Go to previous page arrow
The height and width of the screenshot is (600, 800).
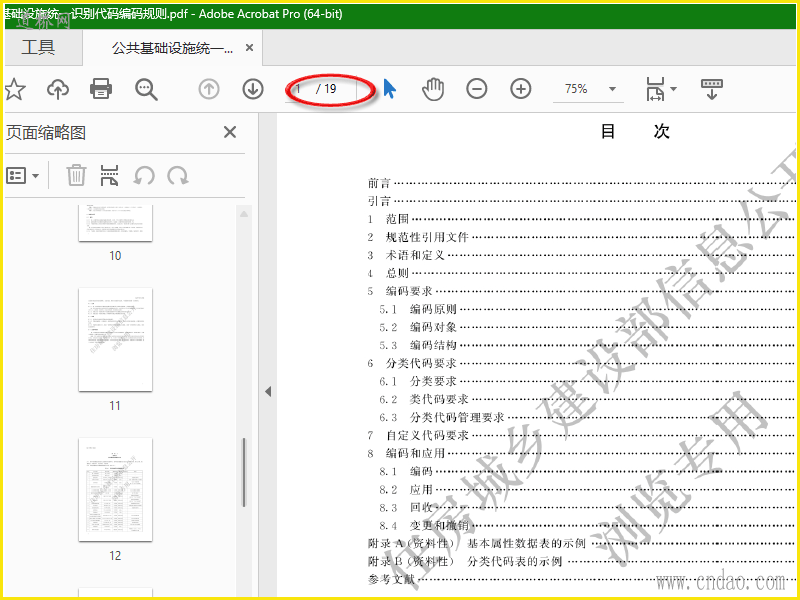coord(209,89)
